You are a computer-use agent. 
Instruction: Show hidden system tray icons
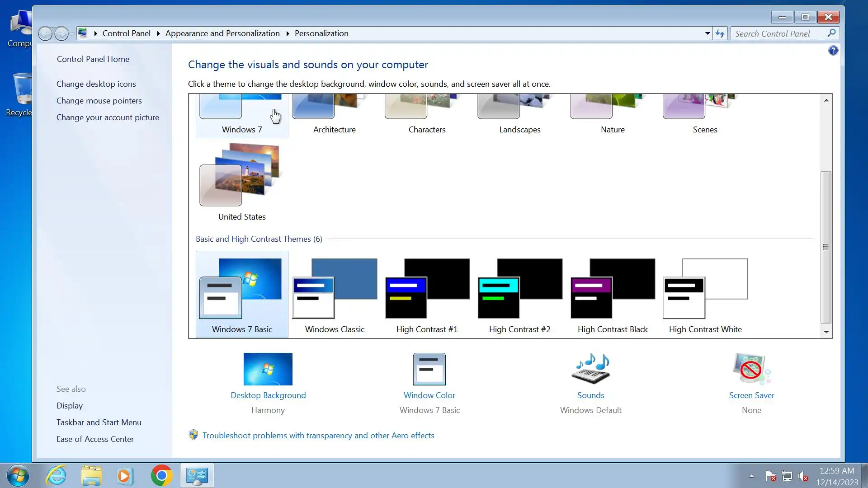point(751,476)
